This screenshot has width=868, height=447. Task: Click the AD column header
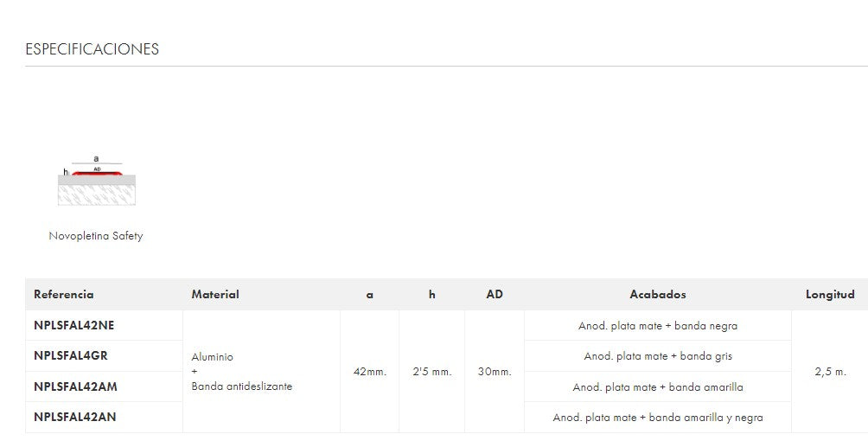click(x=495, y=295)
